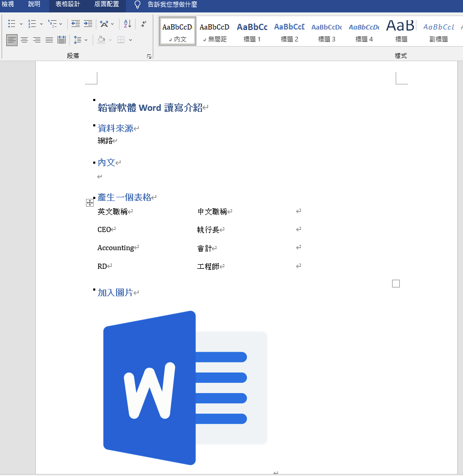Click the 英文職稱 table cell
The height and width of the screenshot is (476, 463).
click(112, 212)
